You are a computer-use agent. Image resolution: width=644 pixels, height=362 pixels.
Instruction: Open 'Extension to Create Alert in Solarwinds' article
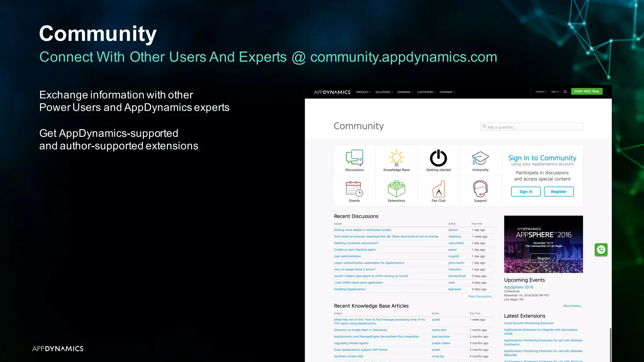tap(360, 330)
